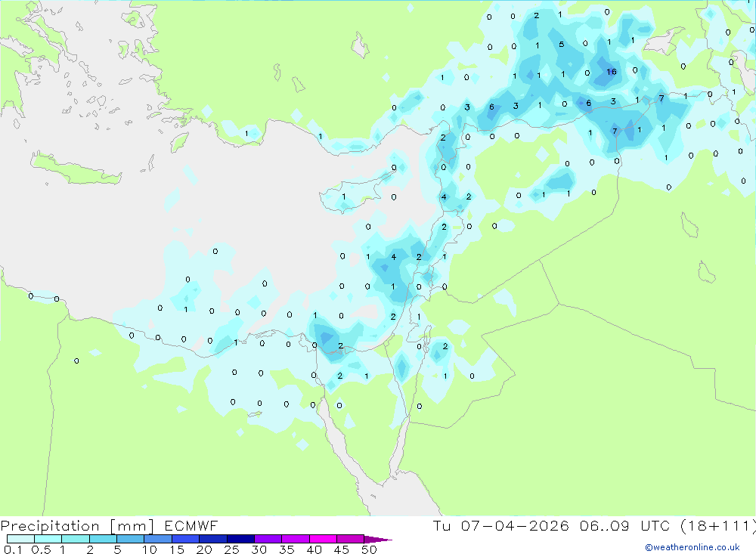The height and width of the screenshot is (554, 756).
Task: Click the "0.5" legend scale label
Action: 41,549
